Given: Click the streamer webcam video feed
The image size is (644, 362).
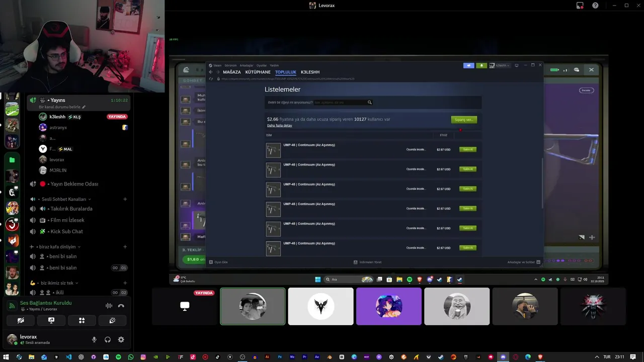Looking at the screenshot, I should pyautogui.click(x=82, y=46).
